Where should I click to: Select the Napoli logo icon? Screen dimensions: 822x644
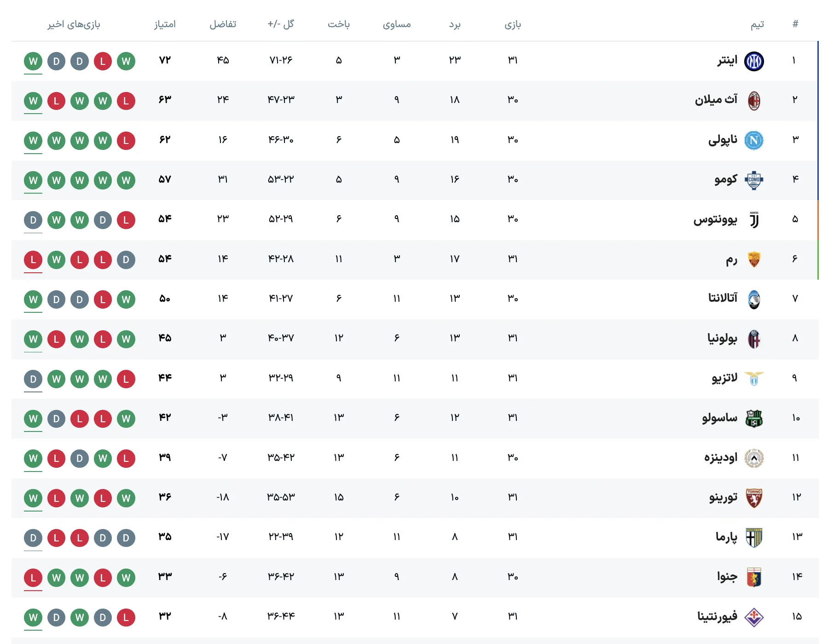[x=754, y=140]
